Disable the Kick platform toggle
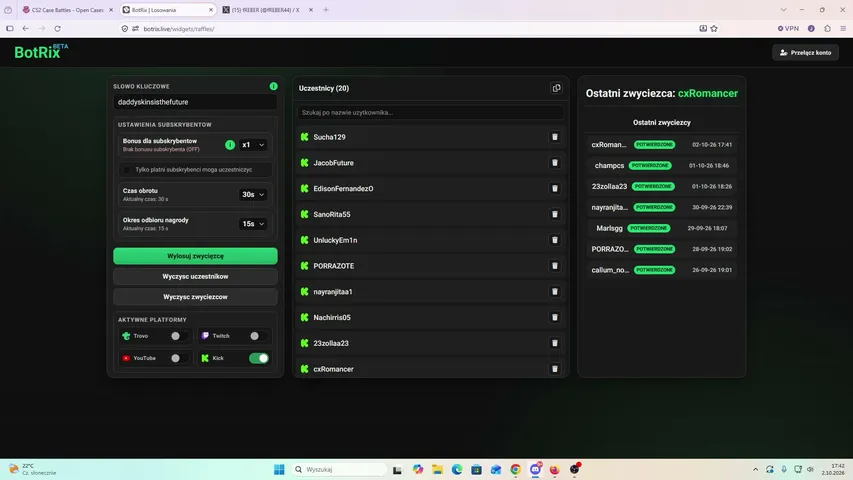Screen dimensions: 853x480 click(x=259, y=358)
